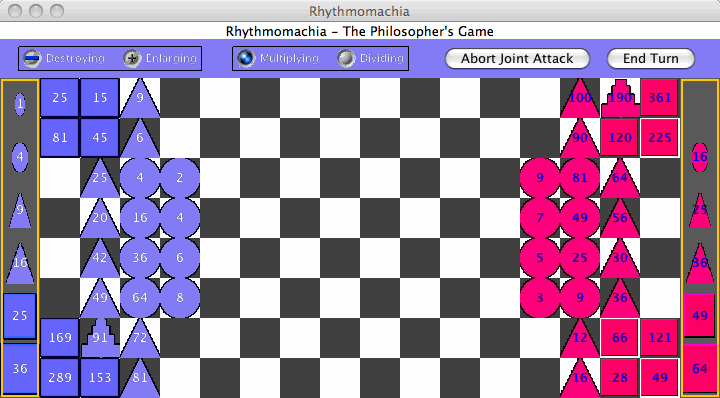Select the pink square piece 66

point(620,338)
